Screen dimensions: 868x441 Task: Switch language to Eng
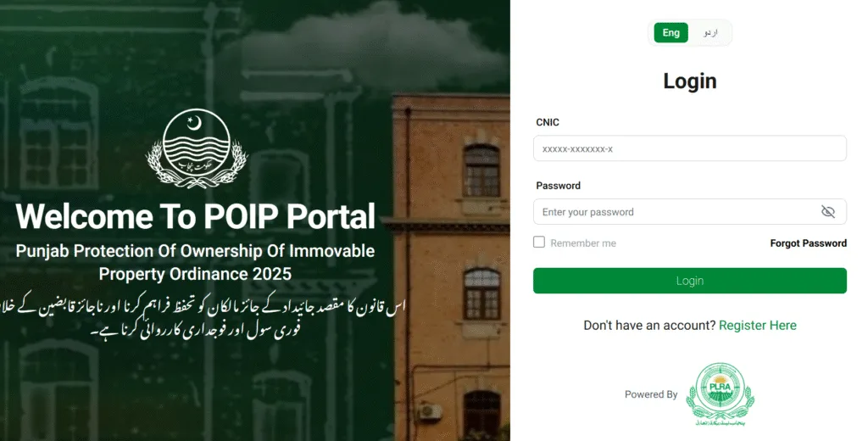click(x=671, y=33)
